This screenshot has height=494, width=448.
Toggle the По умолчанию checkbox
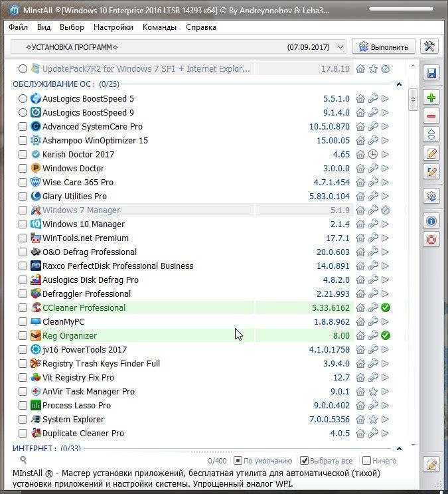[238, 461]
